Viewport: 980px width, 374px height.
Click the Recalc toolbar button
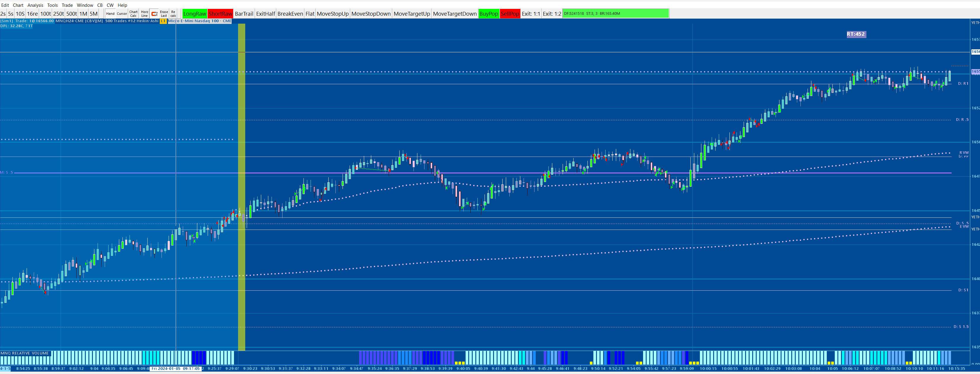point(173,14)
